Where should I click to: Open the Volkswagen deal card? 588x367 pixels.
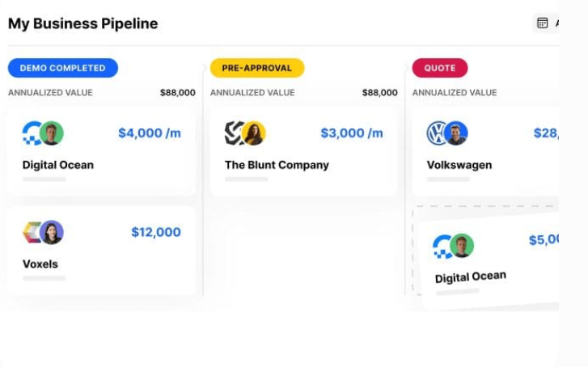point(485,151)
